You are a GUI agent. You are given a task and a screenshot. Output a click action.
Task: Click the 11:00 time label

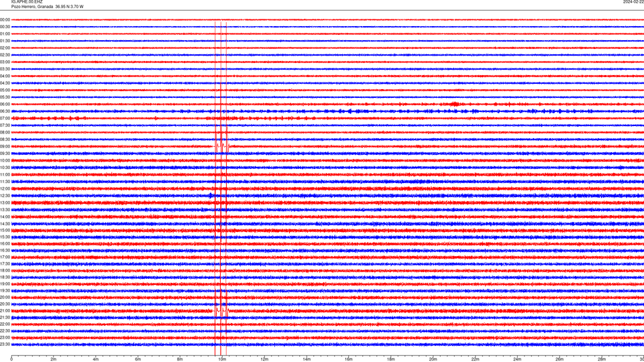(5, 174)
